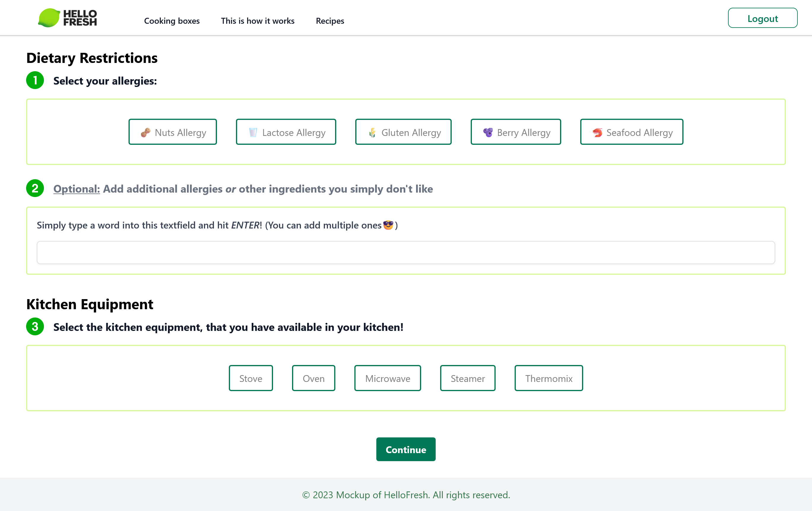This screenshot has width=812, height=511.
Task: Select the Gluten Allergy toggle
Action: point(403,132)
